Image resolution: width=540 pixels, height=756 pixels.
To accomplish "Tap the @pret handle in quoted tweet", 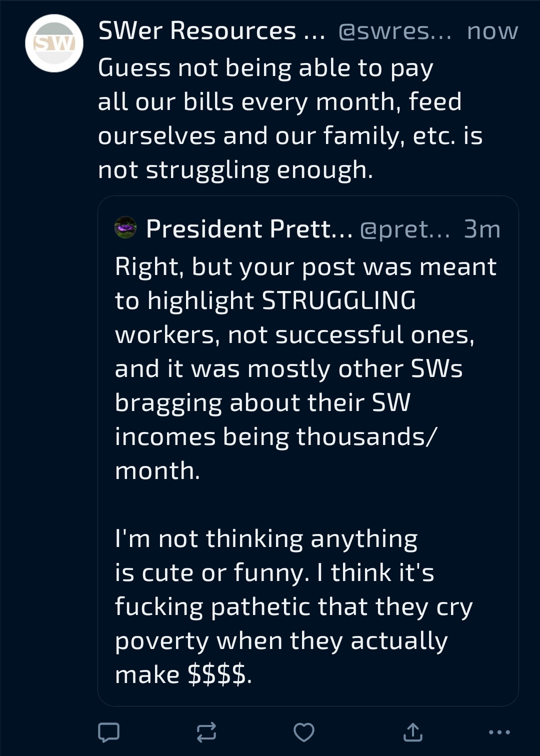I will coord(404,229).
